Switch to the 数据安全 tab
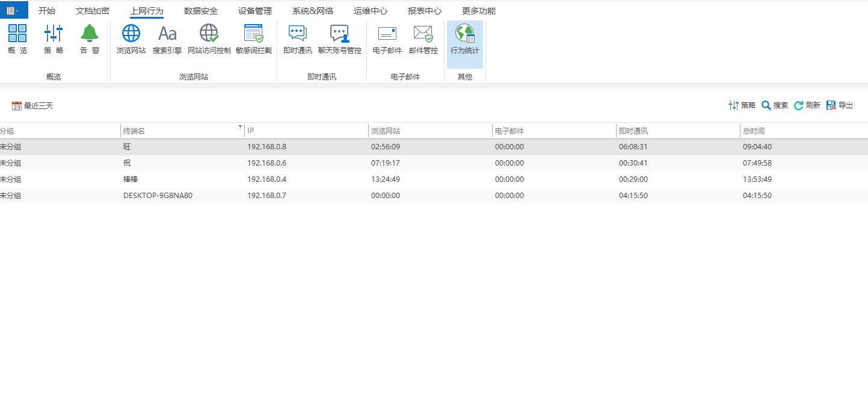The height and width of the screenshot is (398, 868). click(x=201, y=11)
